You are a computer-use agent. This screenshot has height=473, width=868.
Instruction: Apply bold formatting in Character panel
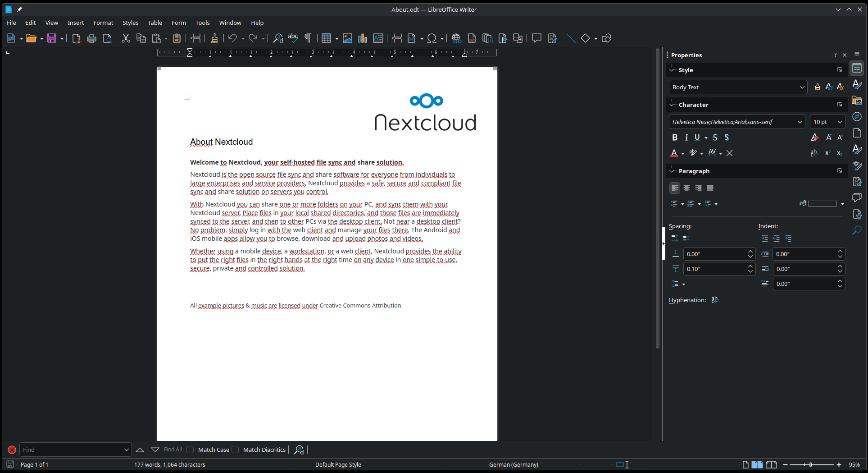[x=675, y=137]
